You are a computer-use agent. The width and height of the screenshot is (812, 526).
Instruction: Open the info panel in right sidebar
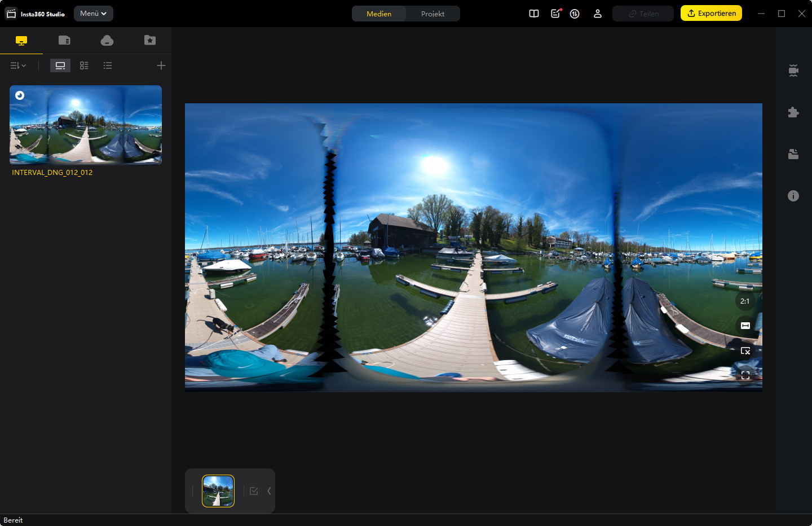tap(793, 196)
